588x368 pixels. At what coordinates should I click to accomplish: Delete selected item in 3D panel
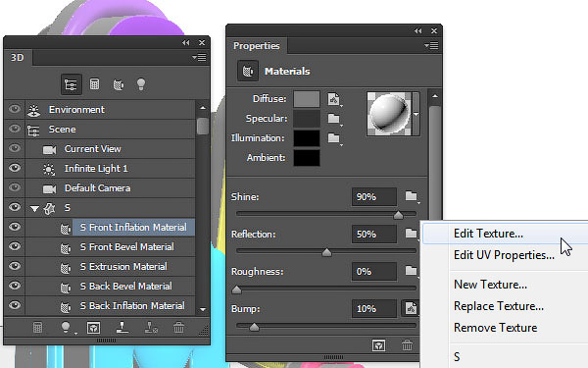179,328
